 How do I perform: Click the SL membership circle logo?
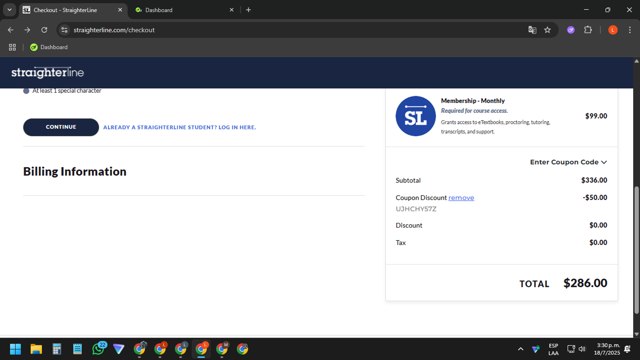(x=416, y=116)
